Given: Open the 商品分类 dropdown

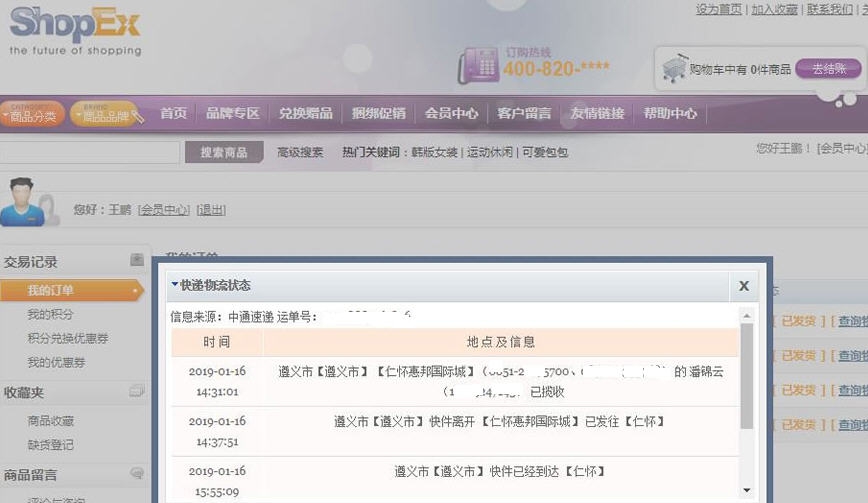Looking at the screenshot, I should point(32,114).
